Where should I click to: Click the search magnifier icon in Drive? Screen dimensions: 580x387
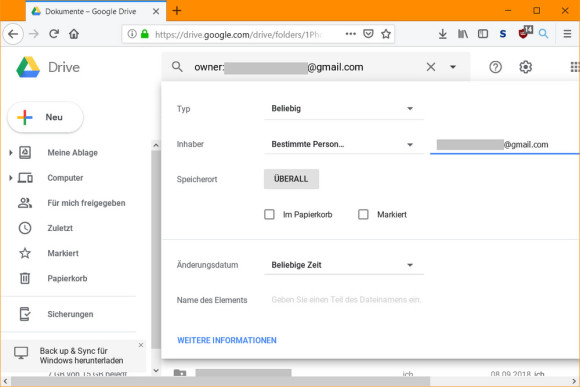point(177,67)
